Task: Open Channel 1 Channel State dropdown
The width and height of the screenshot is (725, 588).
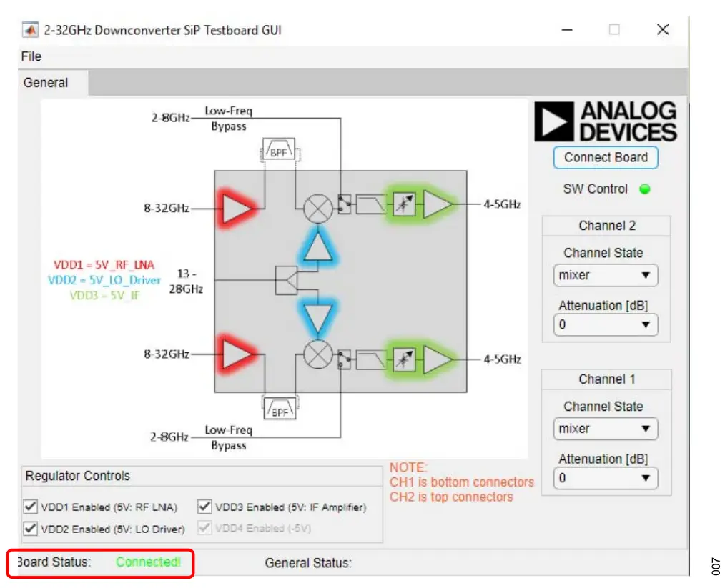Action: [x=605, y=429]
